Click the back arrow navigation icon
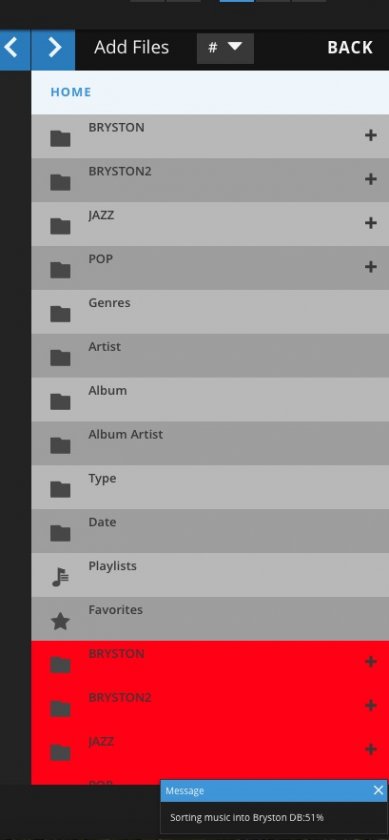This screenshot has width=389, height=840. tap(14, 49)
